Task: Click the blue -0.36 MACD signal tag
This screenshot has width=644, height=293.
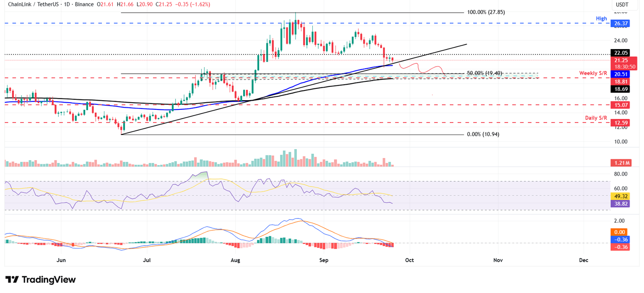Action: (x=620, y=239)
